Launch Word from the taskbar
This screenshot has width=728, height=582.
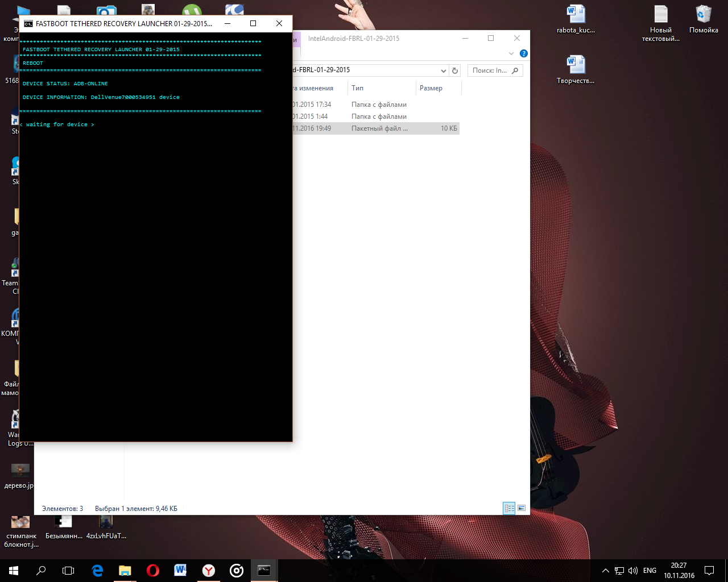tap(180, 571)
